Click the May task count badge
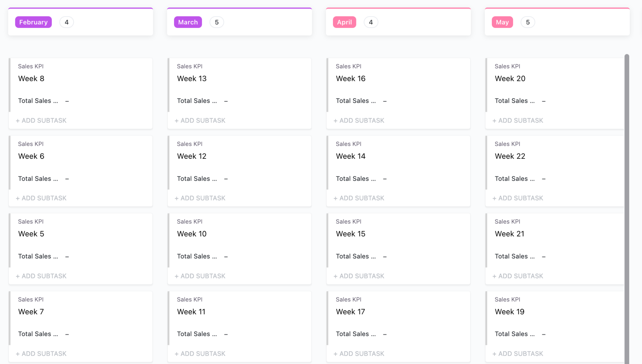The image size is (642, 364). click(x=528, y=22)
